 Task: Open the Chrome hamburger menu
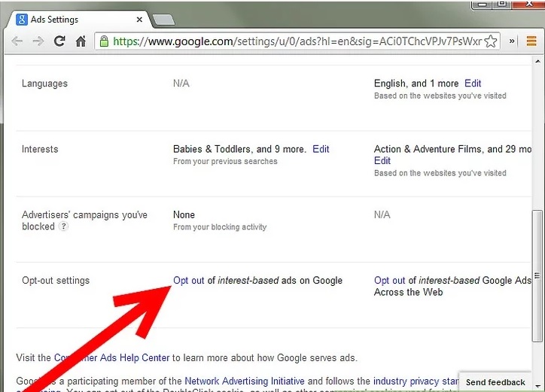(531, 41)
